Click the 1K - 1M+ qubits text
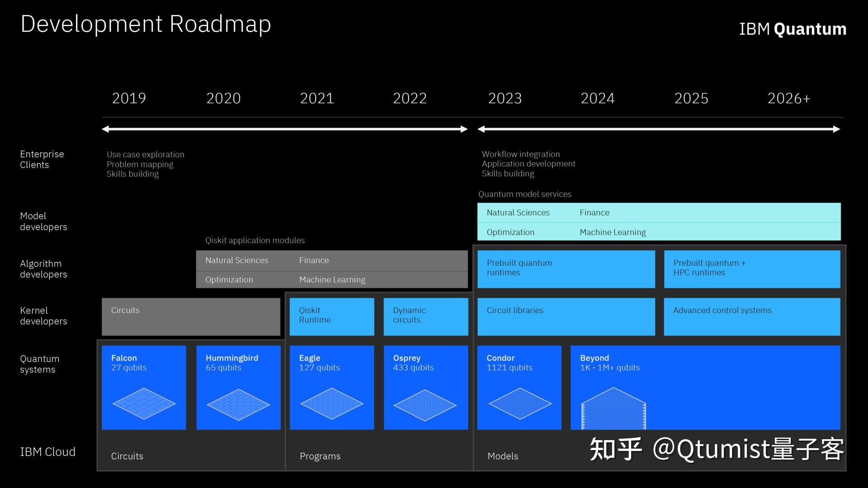 610,368
